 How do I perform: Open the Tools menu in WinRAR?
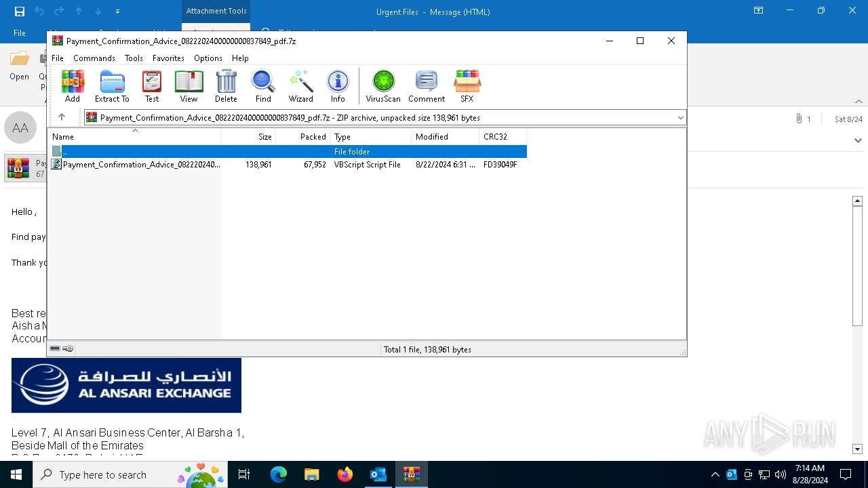pyautogui.click(x=134, y=58)
